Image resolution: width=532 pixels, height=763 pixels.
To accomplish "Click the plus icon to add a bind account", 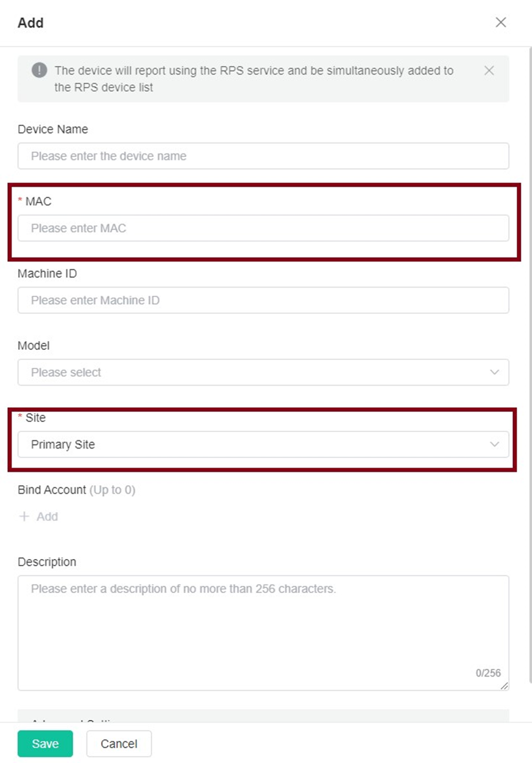I will tap(23, 516).
